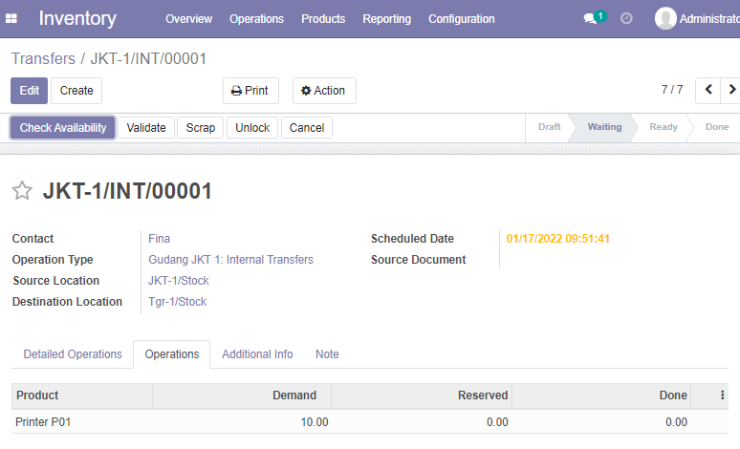The height and width of the screenshot is (449, 740).
Task: Switch to the Additional Info tab
Action: (258, 354)
